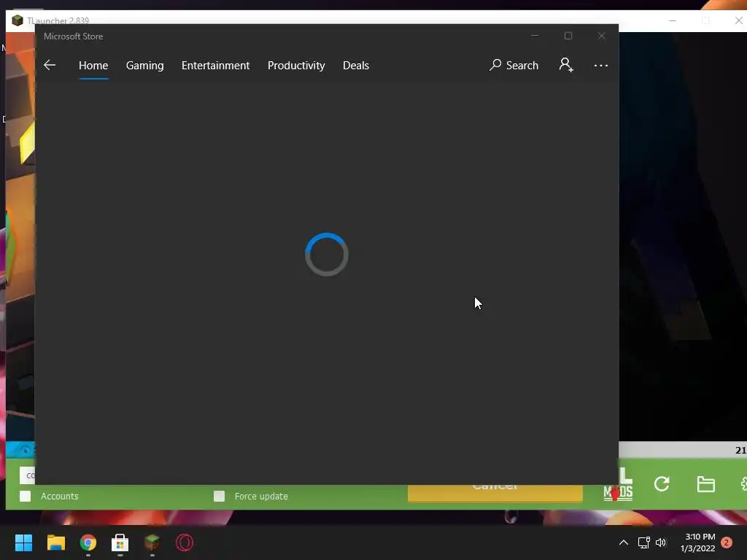Image resolution: width=747 pixels, height=560 pixels.
Task: Open TLauncher settings gear
Action: click(743, 484)
